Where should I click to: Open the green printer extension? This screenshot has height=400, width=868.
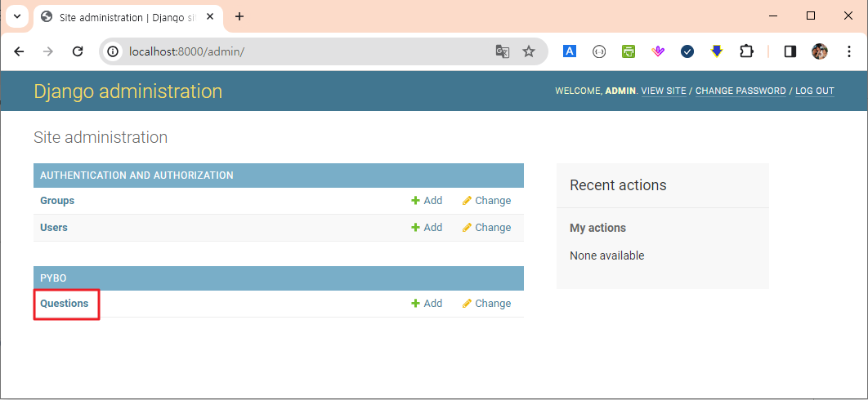(629, 51)
